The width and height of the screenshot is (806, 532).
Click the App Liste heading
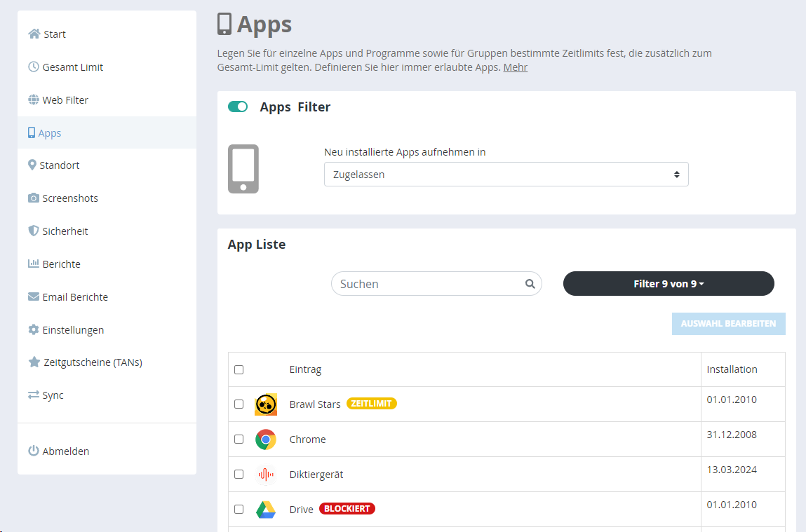coord(257,245)
